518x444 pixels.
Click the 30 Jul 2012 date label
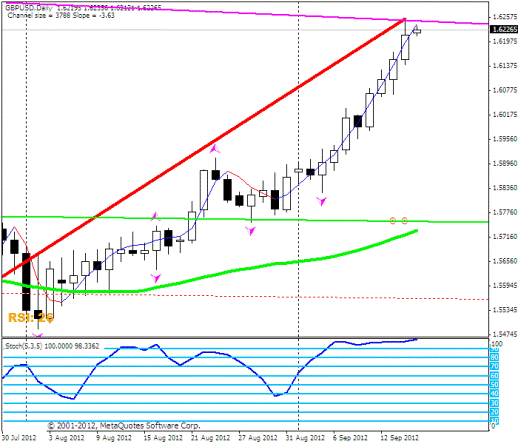click(x=19, y=438)
